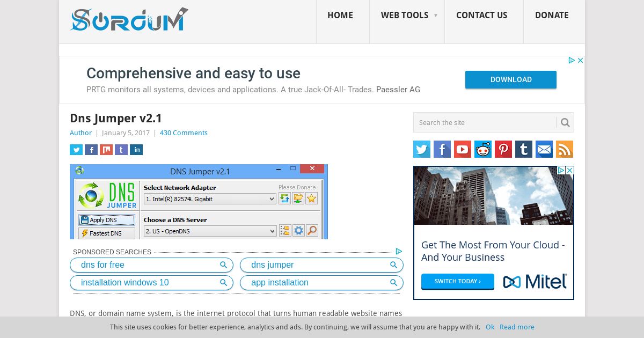The width and height of the screenshot is (644, 338).
Task: Click the Mitel logo in the ad
Action: [535, 281]
